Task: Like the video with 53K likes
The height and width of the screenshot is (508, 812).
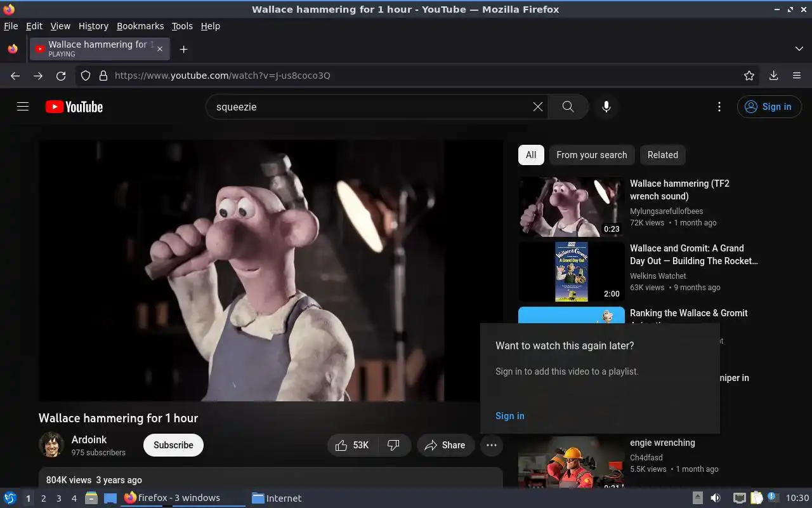Action: 353,445
